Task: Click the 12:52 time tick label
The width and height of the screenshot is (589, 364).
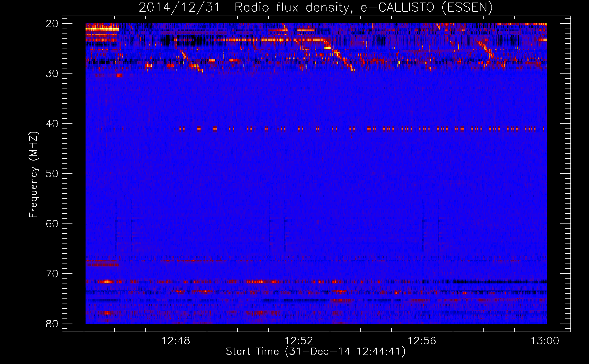Action: coord(299,341)
